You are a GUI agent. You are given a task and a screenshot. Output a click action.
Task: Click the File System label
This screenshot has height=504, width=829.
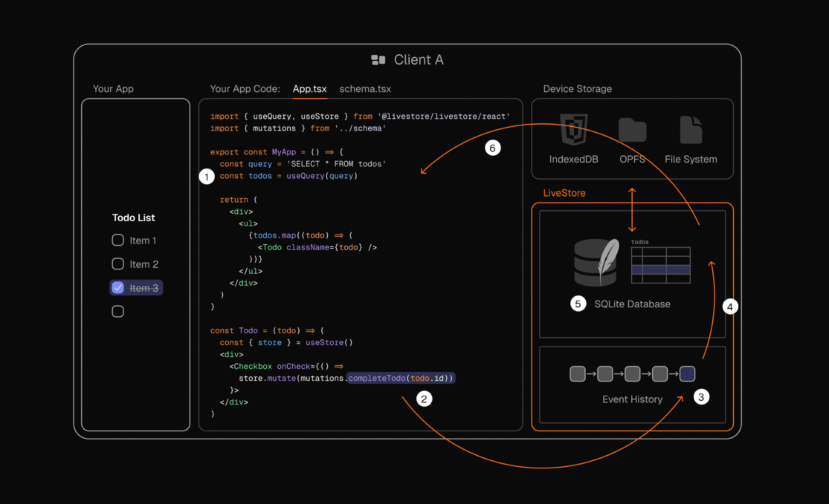691,159
